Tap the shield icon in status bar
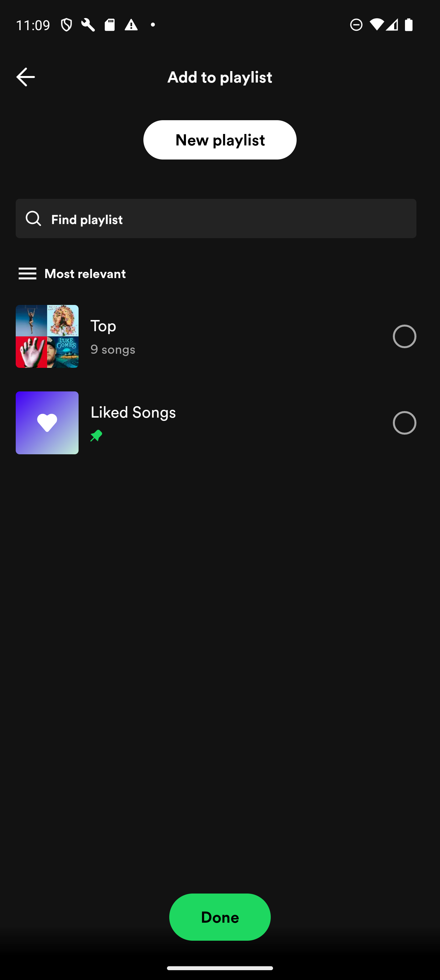Viewport: 440px width, 980px height. 66,25
